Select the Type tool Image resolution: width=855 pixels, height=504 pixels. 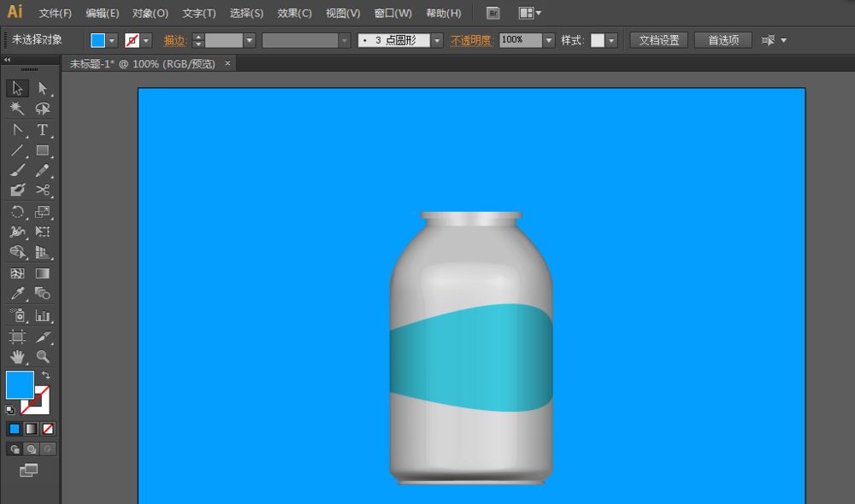click(42, 130)
